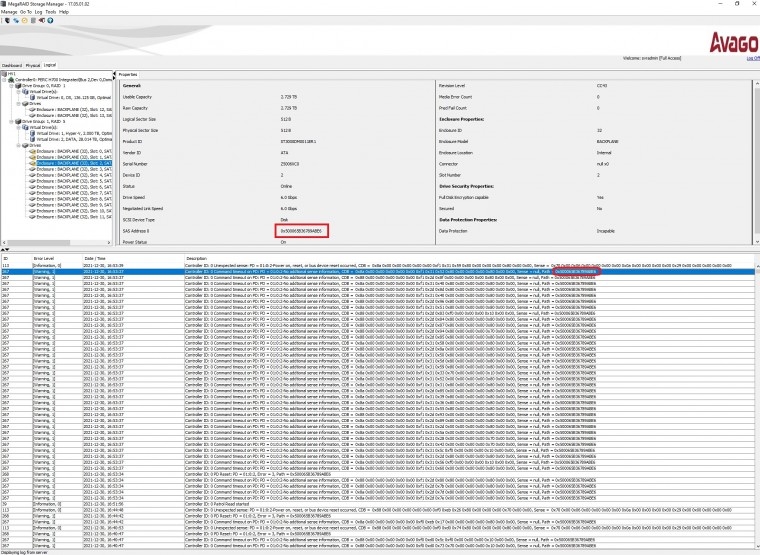The image size is (760, 555).
Task: Click the Slot 3 drive icon
Action: click(x=32, y=169)
